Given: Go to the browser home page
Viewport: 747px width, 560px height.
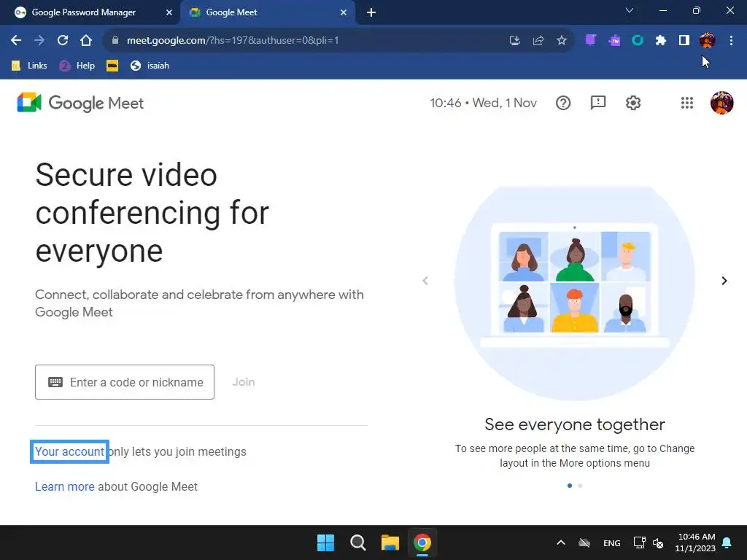Looking at the screenshot, I should click(86, 40).
